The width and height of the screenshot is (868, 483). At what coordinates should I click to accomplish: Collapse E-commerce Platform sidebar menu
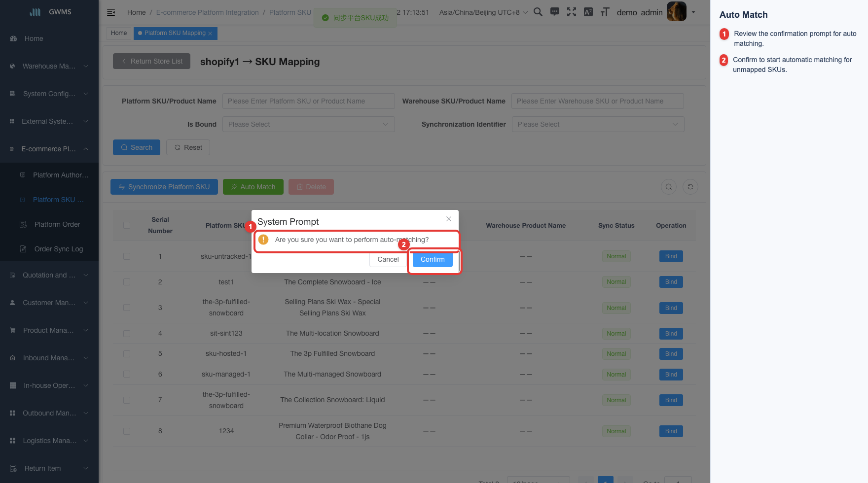coord(49,149)
